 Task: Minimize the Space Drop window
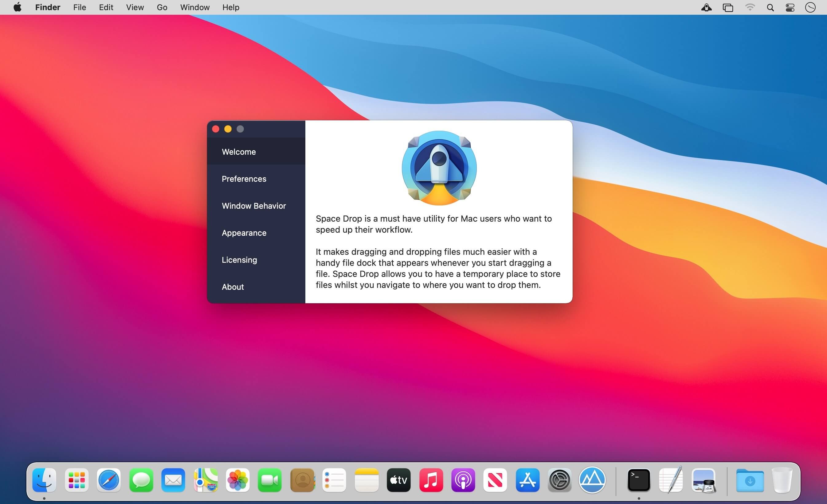click(x=228, y=129)
